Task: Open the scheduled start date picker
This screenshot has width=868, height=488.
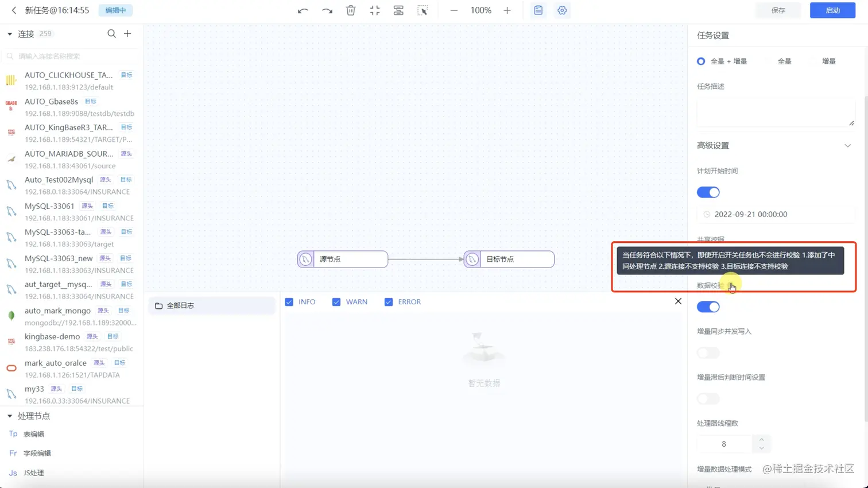Action: (x=776, y=214)
